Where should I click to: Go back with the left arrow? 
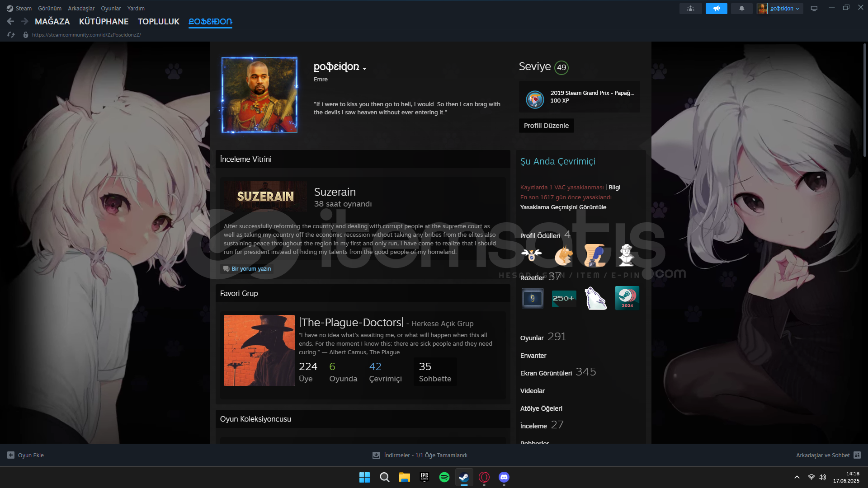(10, 21)
